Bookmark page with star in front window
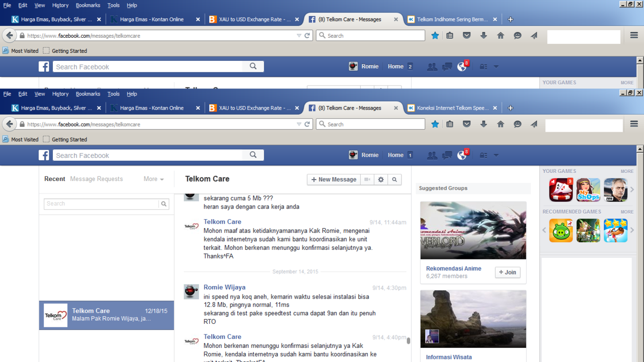Screen dimensions: 644x362 coord(435,124)
